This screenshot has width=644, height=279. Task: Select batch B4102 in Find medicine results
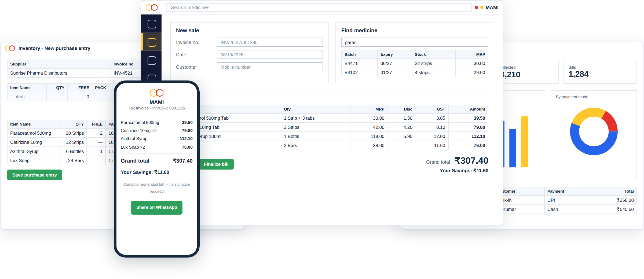coord(415,72)
